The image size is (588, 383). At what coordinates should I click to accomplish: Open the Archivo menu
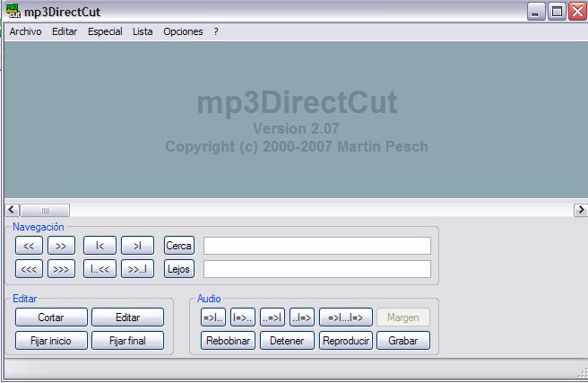(25, 31)
